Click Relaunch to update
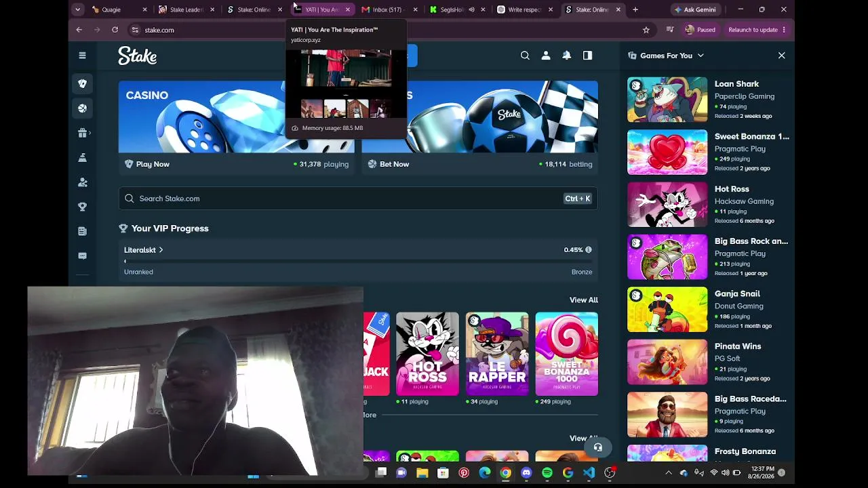Screen dimensions: 868x488 pos(757,30)
